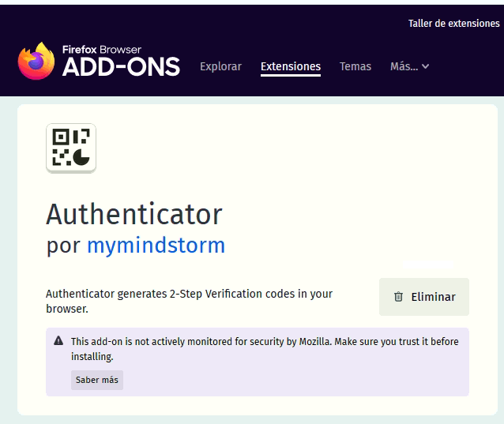
Task: Select the Extensiones tab
Action: click(x=291, y=67)
